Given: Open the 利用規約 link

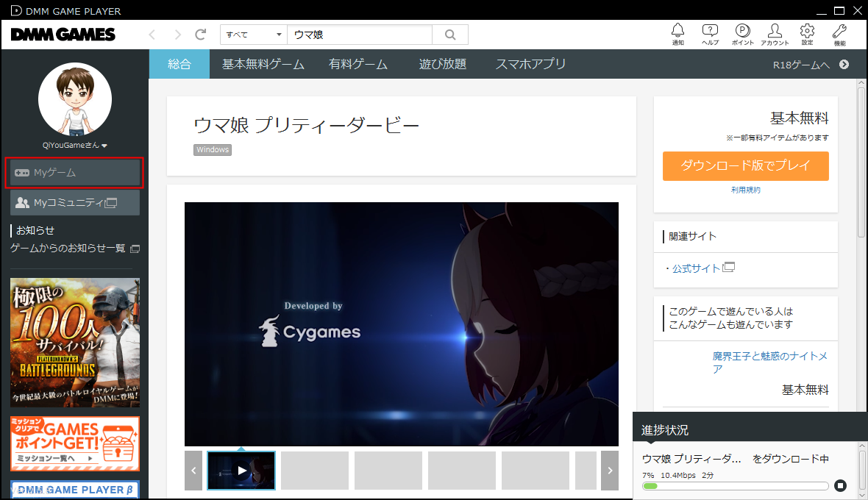Looking at the screenshot, I should point(745,190).
